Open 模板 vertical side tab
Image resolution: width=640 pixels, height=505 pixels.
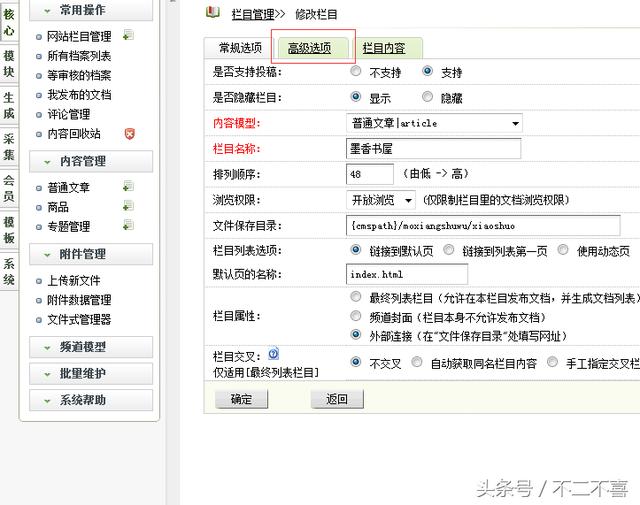pyautogui.click(x=9, y=230)
